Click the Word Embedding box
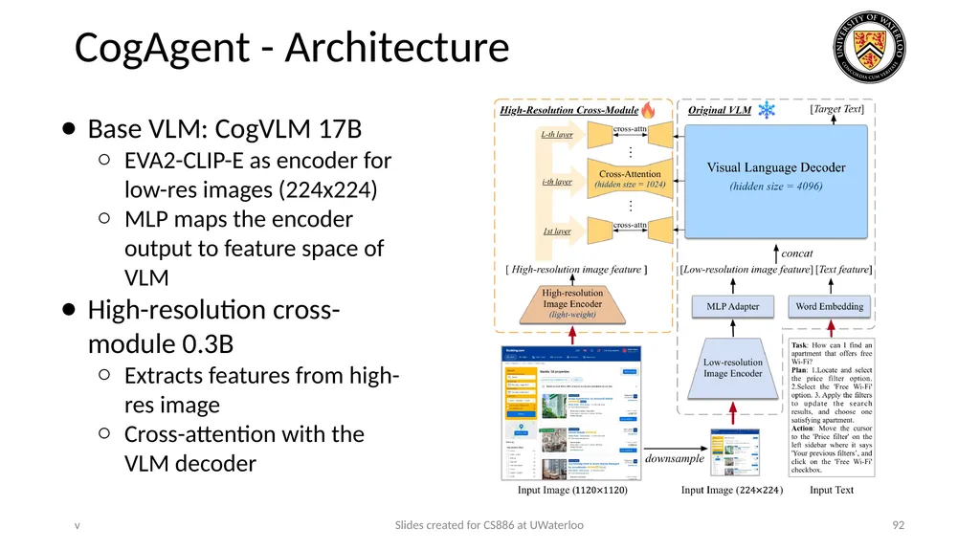The height and width of the screenshot is (550, 980). tap(830, 306)
